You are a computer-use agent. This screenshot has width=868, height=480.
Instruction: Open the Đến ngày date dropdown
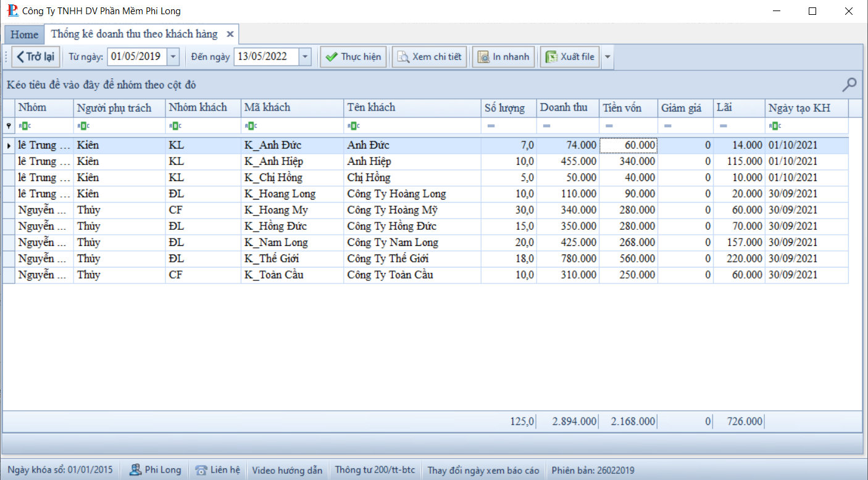[305, 57]
